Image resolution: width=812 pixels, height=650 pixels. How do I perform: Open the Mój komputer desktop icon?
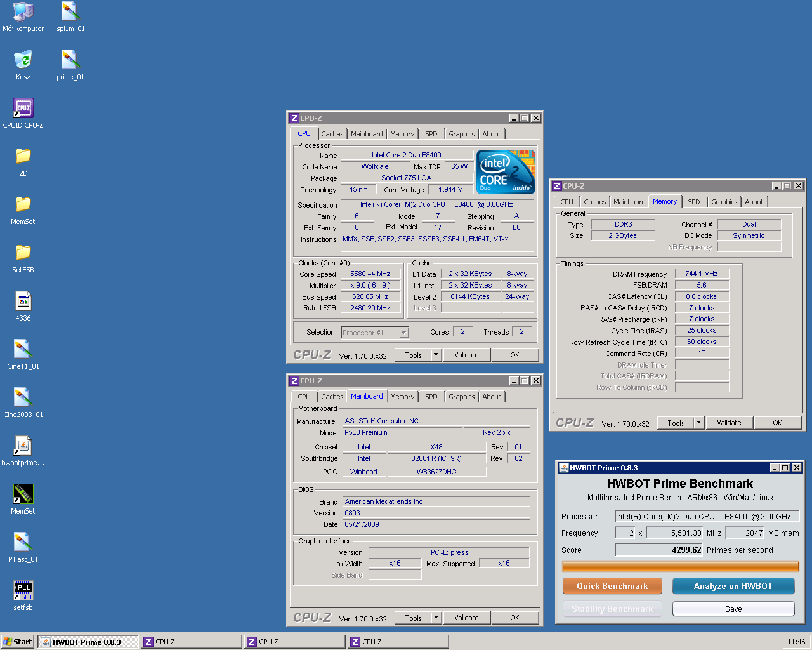[23, 17]
